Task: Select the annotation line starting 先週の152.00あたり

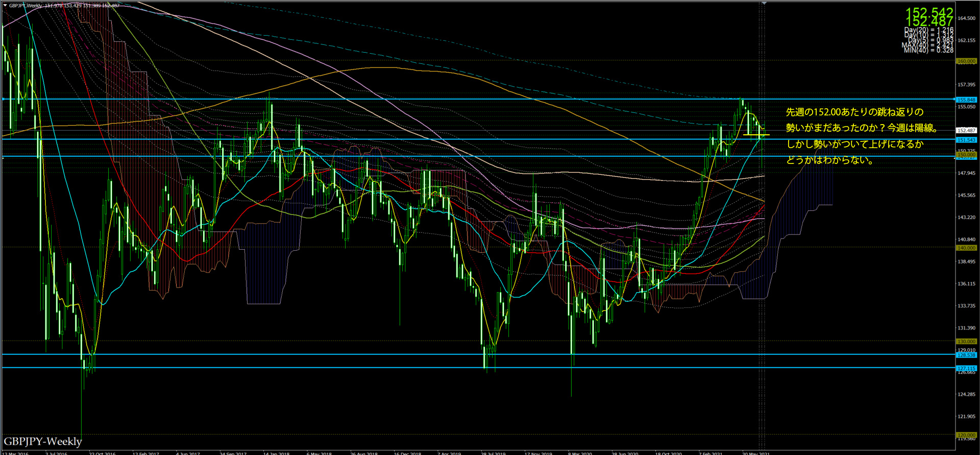Action: (854, 112)
